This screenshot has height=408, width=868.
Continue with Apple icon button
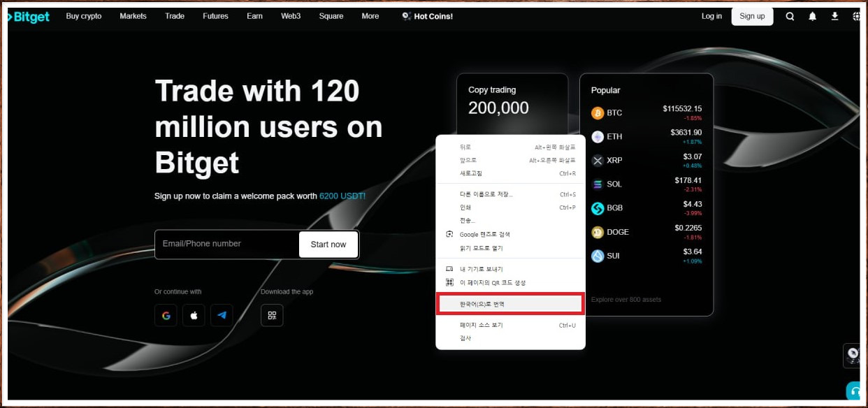pyautogui.click(x=194, y=315)
